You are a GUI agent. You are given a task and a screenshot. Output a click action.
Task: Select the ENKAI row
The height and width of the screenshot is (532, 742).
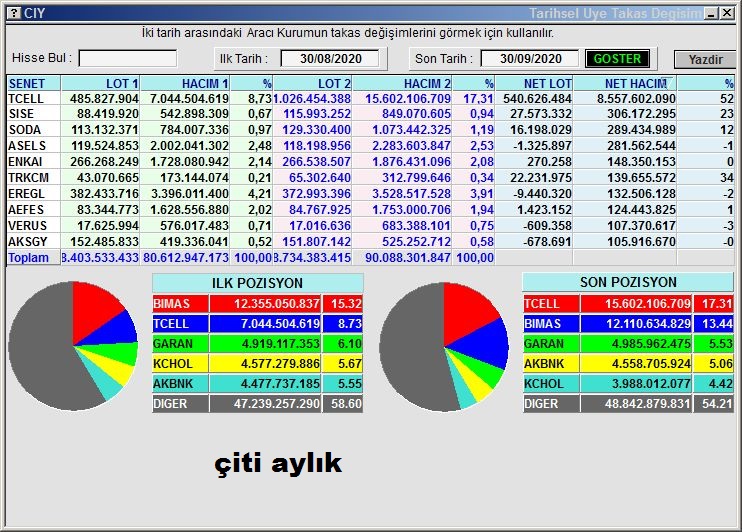click(371, 162)
